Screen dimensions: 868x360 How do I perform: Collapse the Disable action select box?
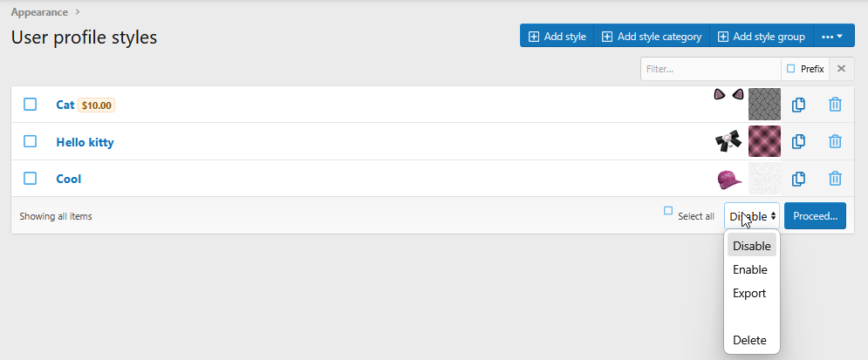point(752,215)
